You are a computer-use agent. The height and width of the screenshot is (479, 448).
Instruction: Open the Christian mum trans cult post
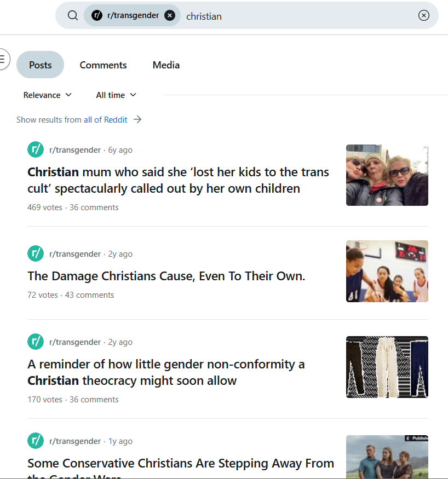coord(178,180)
